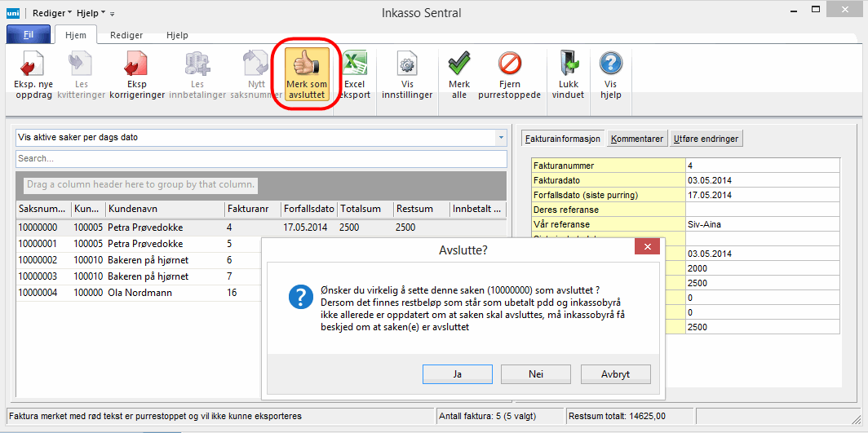Open the Hjelp dropdown in title bar
This screenshot has height=433, width=868.
[91, 13]
